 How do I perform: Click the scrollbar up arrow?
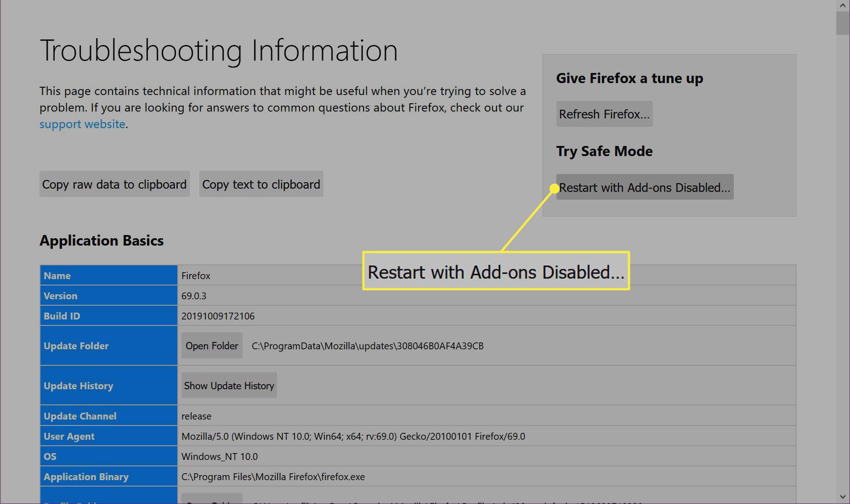(x=843, y=6)
